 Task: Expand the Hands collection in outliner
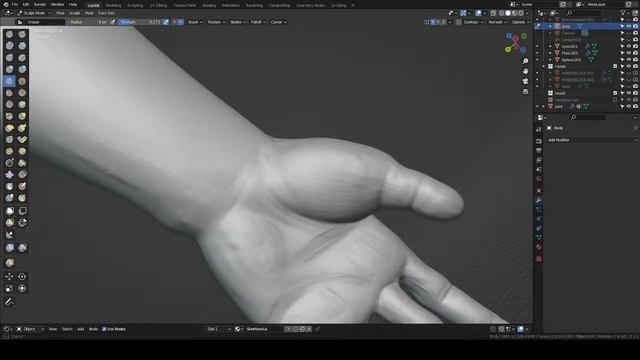point(544,66)
